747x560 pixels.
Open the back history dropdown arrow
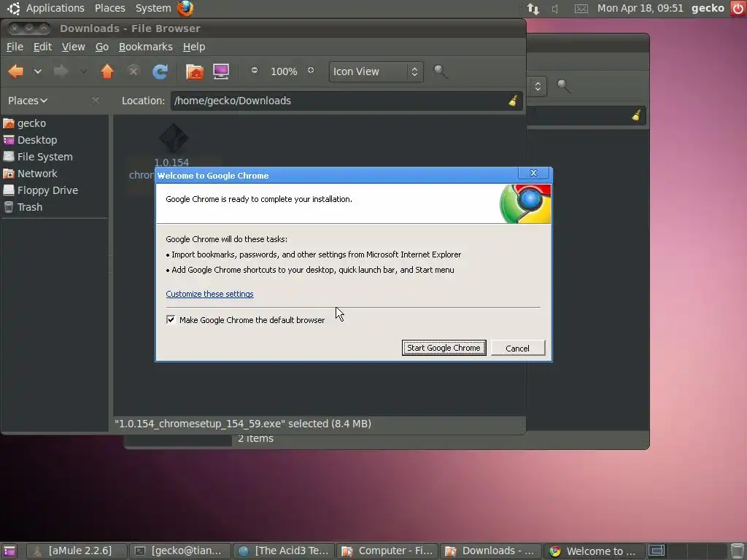coord(38,71)
